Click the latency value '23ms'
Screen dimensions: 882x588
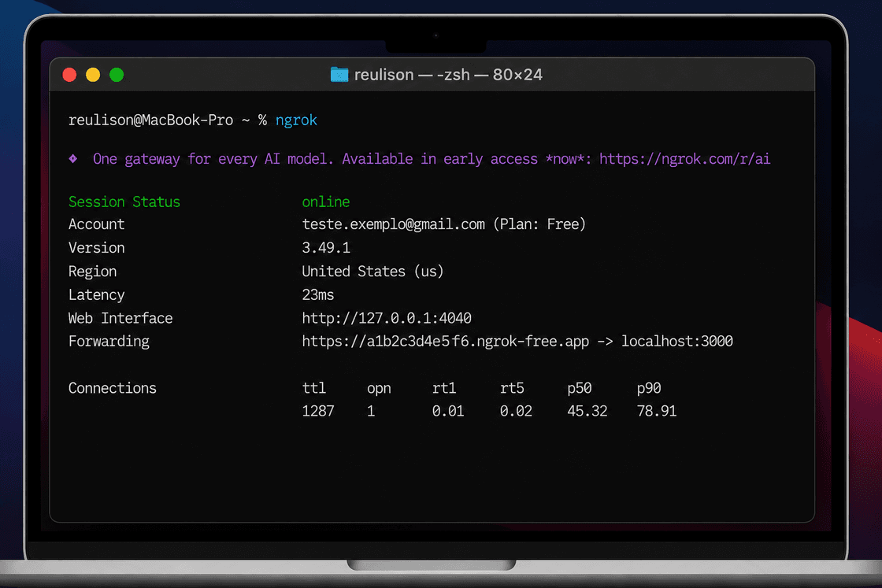pyautogui.click(x=318, y=295)
